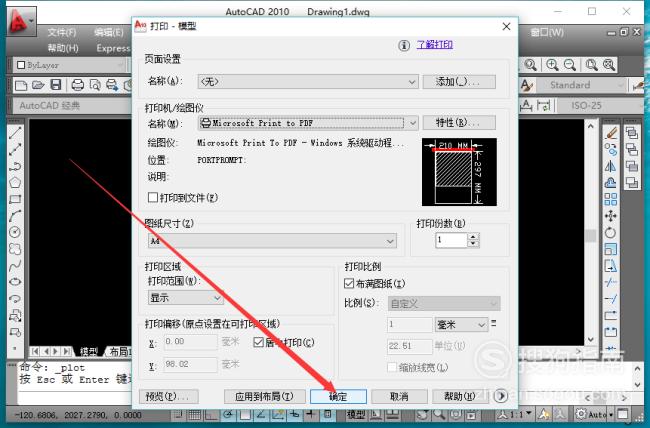The height and width of the screenshot is (428, 650).
Task: Click the drawing area vertical scrollbar thumb
Action: (x=591, y=236)
